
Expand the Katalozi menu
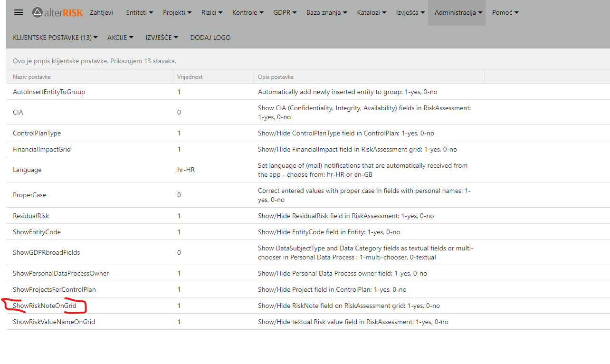[372, 12]
